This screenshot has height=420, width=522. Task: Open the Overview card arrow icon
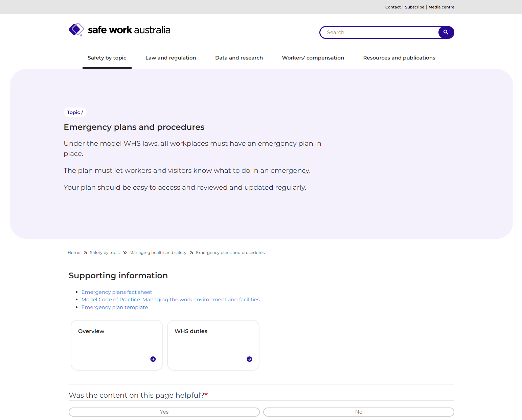coord(153,359)
